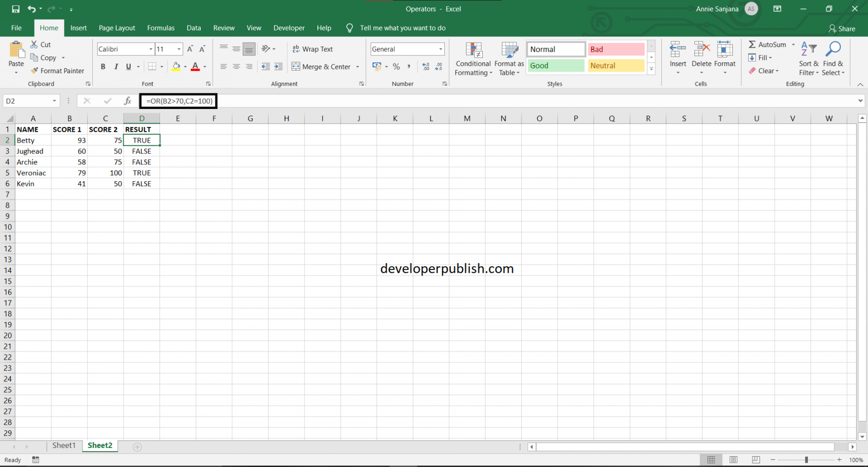Image resolution: width=868 pixels, height=467 pixels.
Task: Switch to Sheet1 tab
Action: [x=64, y=445]
